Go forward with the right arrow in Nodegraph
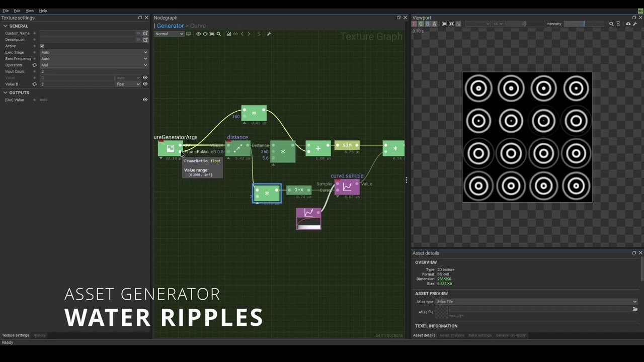644x362 pixels. point(249,34)
